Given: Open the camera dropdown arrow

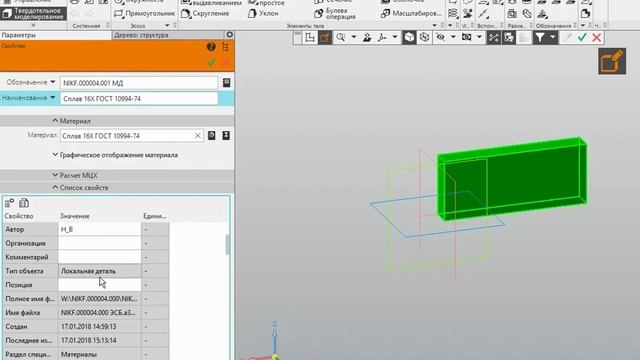Looking at the screenshot, I should pyautogui.click(x=479, y=38).
